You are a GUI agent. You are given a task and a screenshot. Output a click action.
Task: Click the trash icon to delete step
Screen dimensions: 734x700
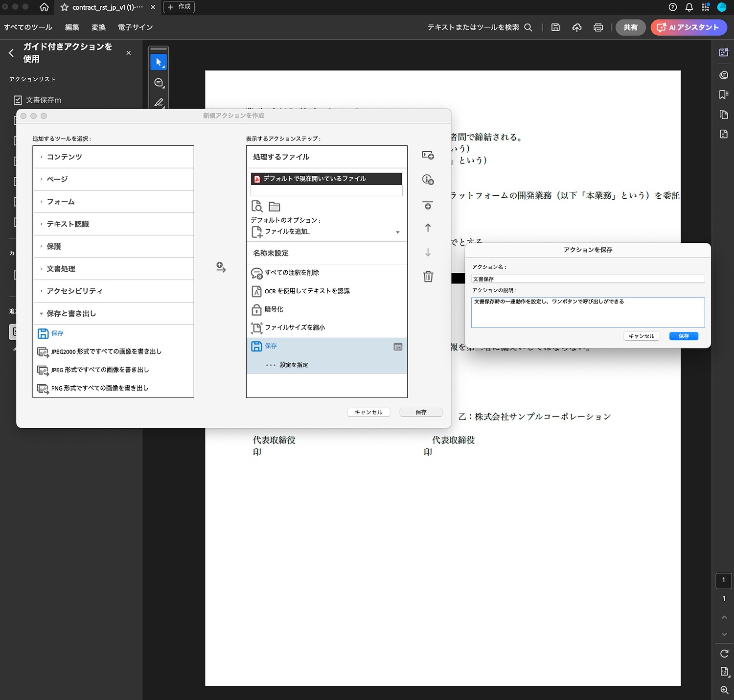[x=428, y=277]
